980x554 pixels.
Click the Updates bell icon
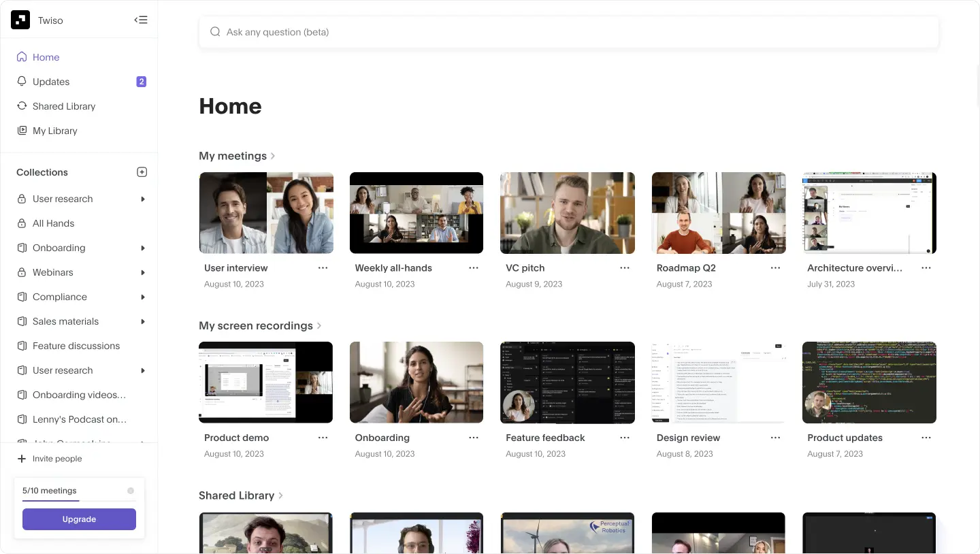[x=22, y=82]
